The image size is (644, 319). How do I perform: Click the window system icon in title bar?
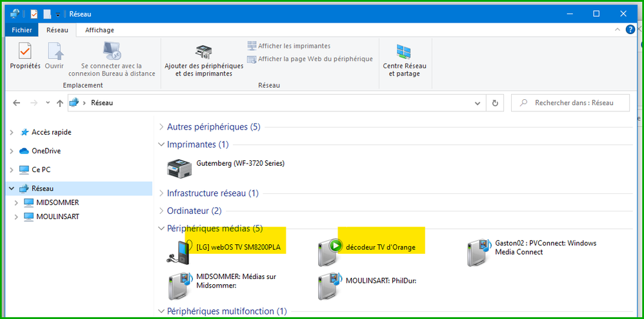click(15, 14)
